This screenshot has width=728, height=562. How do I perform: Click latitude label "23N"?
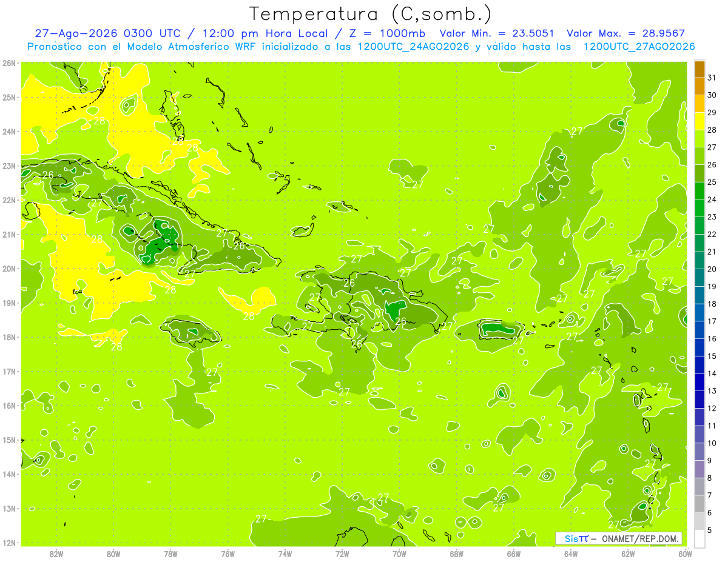[x=9, y=166]
